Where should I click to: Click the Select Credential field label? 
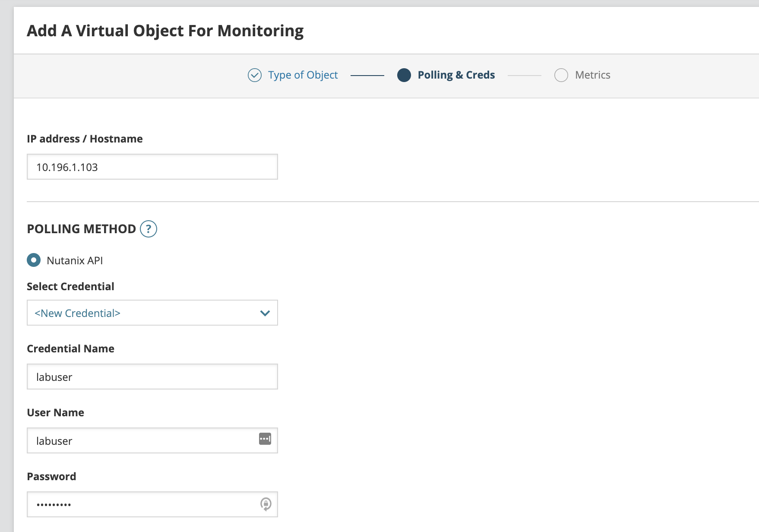(x=70, y=287)
